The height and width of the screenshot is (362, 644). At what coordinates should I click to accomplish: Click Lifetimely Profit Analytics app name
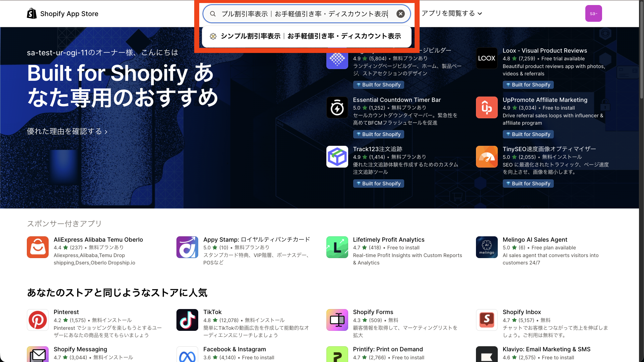pos(389,239)
